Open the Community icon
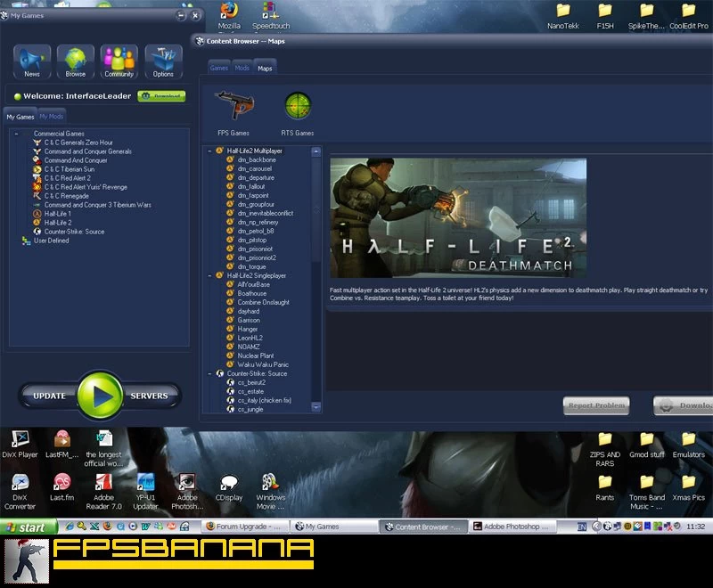 (119, 59)
